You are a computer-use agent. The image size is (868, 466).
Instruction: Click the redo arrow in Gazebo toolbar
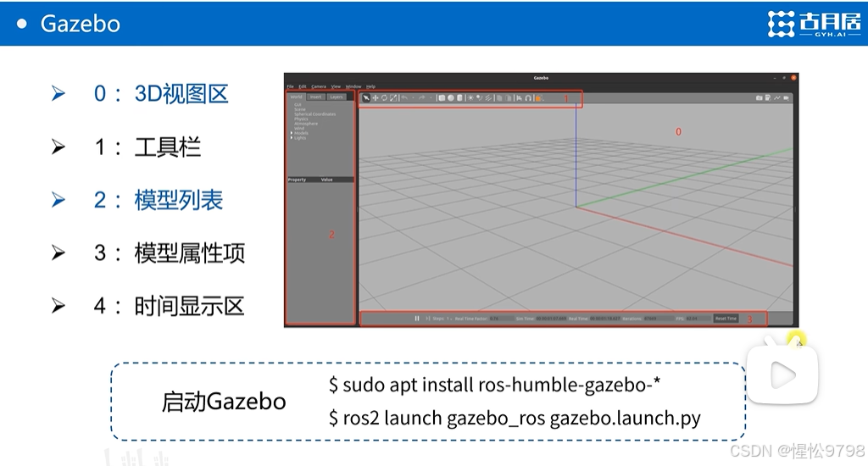point(422,98)
